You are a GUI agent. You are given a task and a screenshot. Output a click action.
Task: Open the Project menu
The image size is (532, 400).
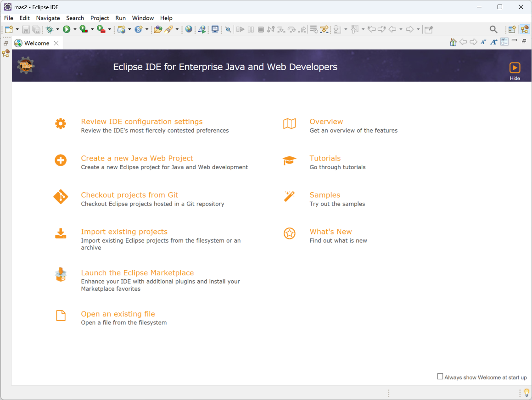[x=100, y=18]
